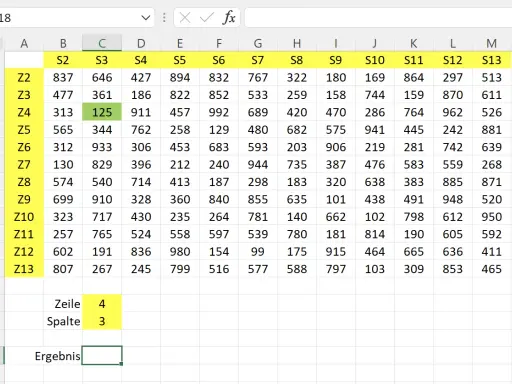Select column J header
This screenshot has height=384, width=512.
click(375, 43)
